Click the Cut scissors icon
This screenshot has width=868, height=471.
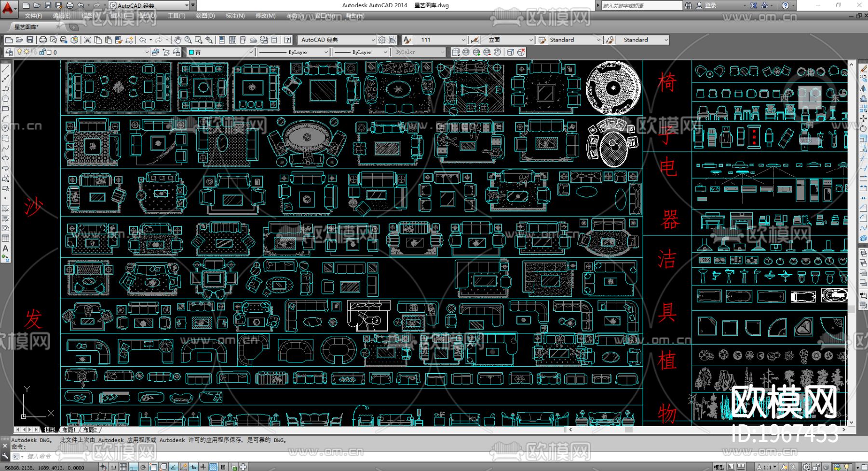[87, 40]
